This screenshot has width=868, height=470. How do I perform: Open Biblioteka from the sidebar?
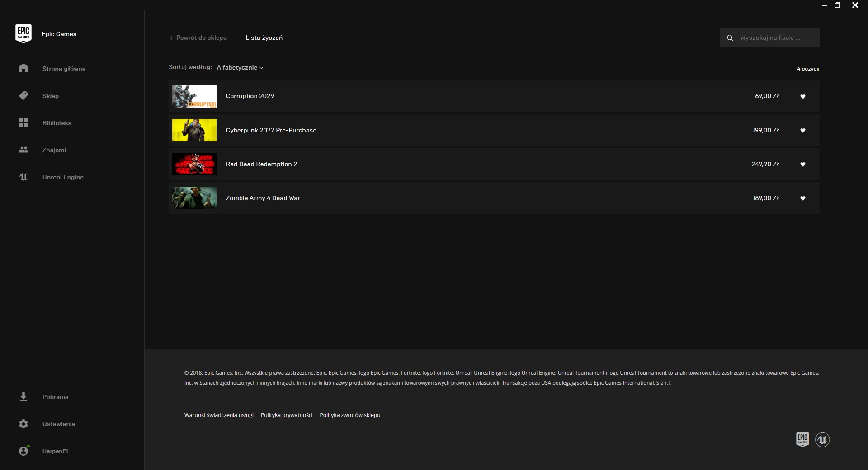point(57,123)
